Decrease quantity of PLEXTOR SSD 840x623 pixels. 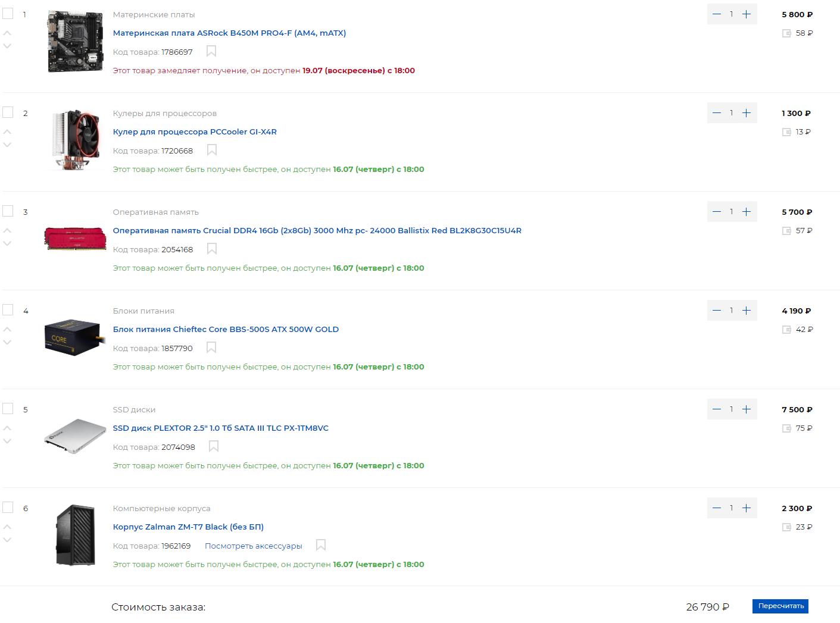[x=717, y=409]
